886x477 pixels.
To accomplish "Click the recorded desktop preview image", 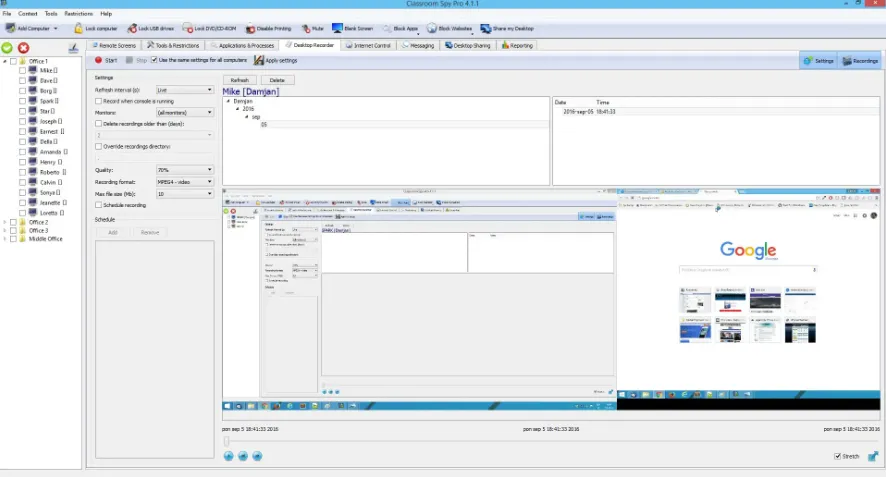I will coord(551,300).
